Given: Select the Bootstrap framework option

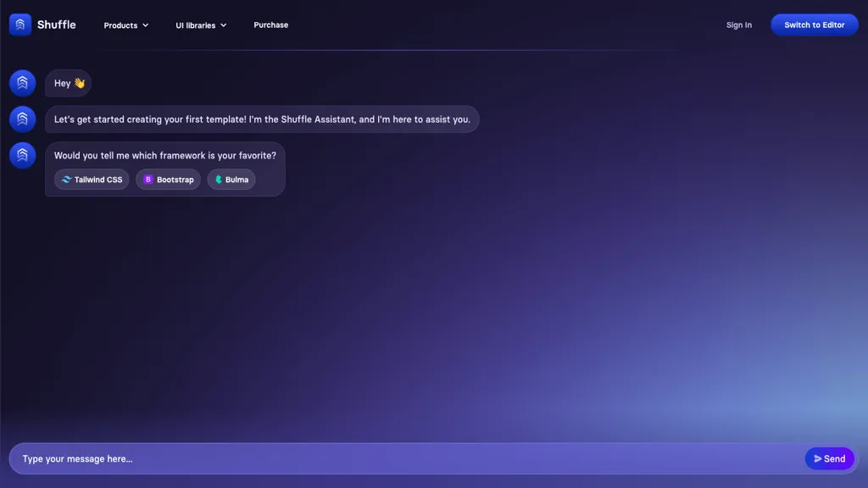Looking at the screenshot, I should (169, 180).
